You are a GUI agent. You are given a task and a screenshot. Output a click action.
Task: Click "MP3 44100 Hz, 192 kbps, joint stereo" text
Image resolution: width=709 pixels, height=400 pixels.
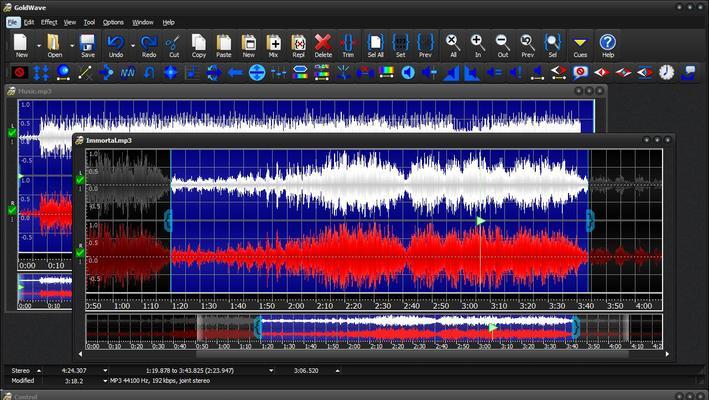pyautogui.click(x=160, y=381)
